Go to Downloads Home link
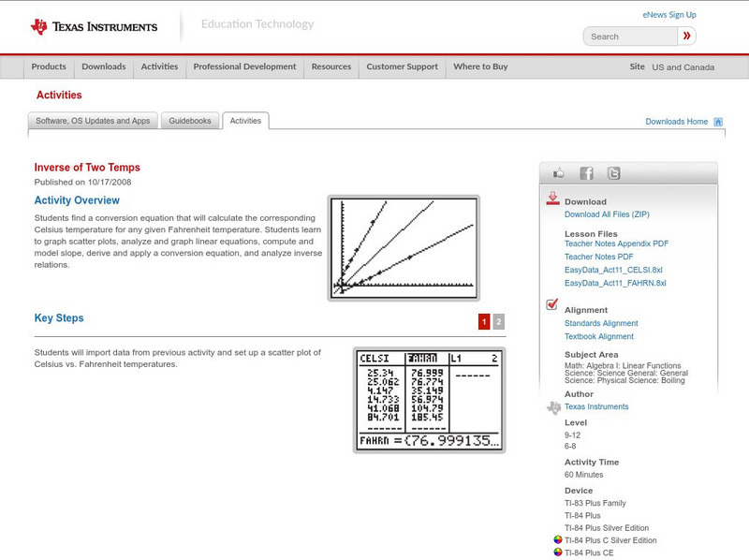The image size is (749, 560). pyautogui.click(x=676, y=122)
